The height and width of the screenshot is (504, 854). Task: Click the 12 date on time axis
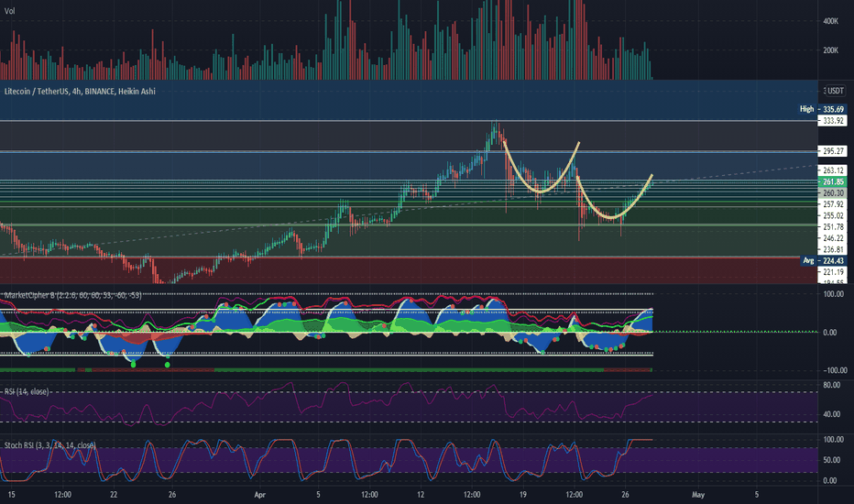pos(421,495)
